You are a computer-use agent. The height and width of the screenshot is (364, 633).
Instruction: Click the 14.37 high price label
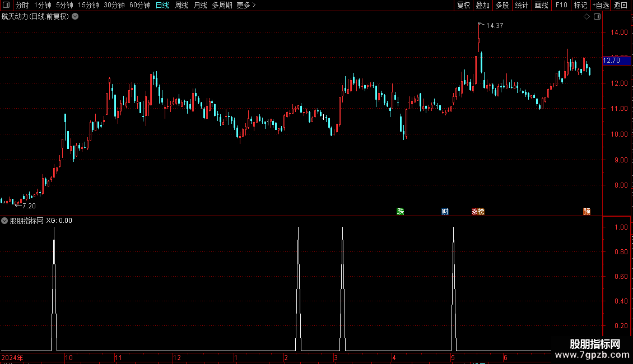(x=495, y=25)
